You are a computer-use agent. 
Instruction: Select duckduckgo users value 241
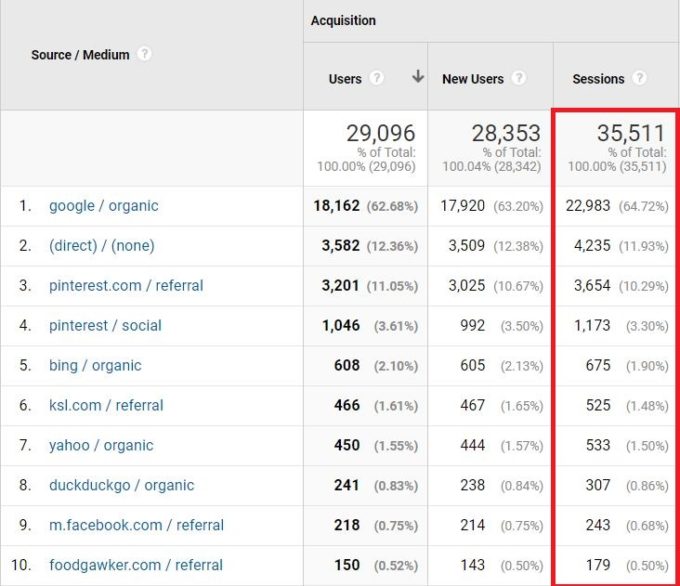pos(347,485)
